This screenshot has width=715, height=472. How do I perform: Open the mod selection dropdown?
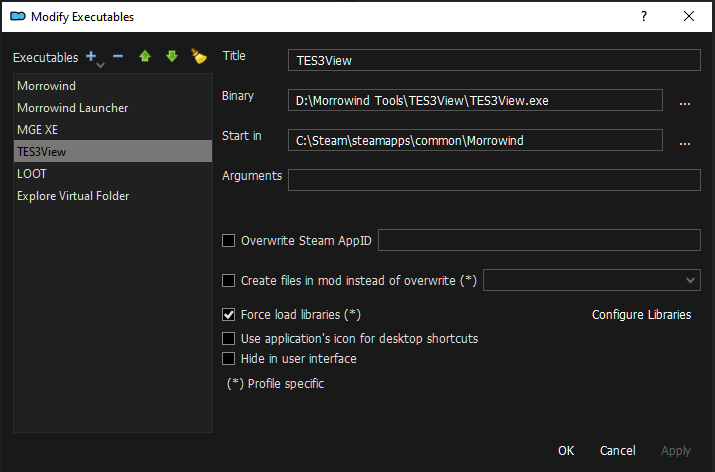591,280
